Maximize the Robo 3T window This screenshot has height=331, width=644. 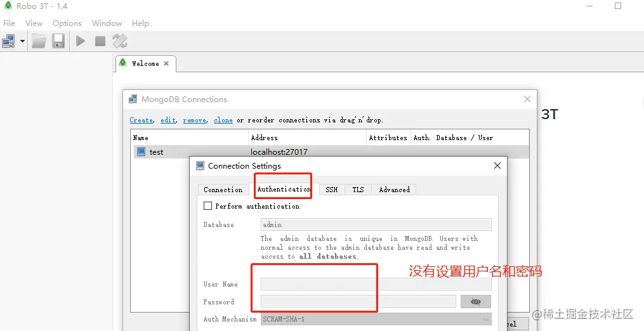tap(618, 6)
